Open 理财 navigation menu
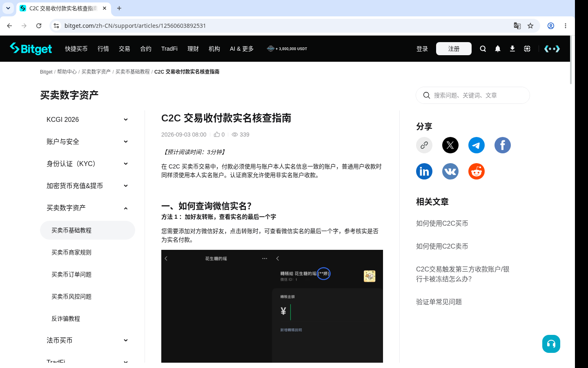Screen dimensions: 588x368 coord(193,49)
